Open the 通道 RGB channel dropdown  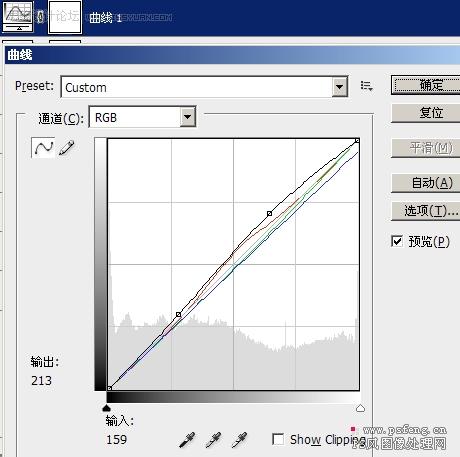point(142,117)
